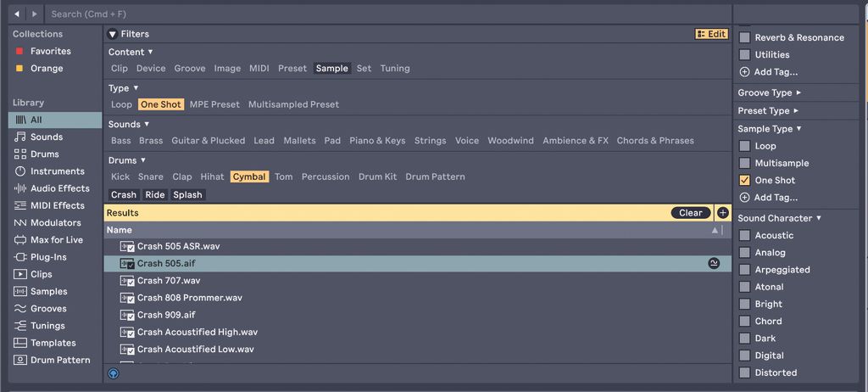Open Drums in the Library sidebar
The height and width of the screenshot is (392, 868).
(45, 154)
